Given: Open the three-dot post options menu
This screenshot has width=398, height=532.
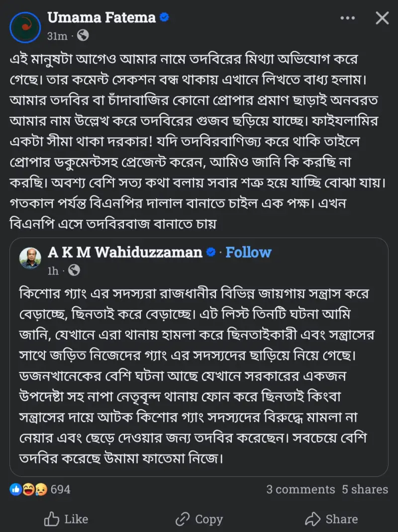Looking at the screenshot, I should (x=348, y=18).
